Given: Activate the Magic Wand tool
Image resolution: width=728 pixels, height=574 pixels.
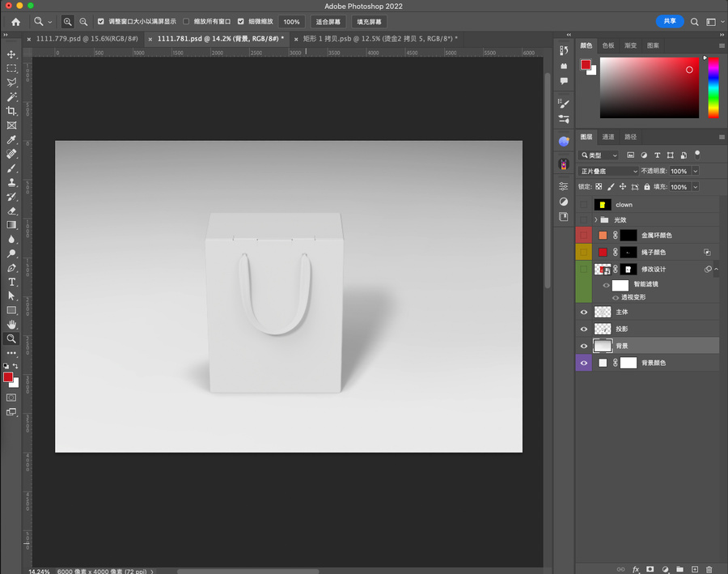Looking at the screenshot, I should click(x=11, y=96).
